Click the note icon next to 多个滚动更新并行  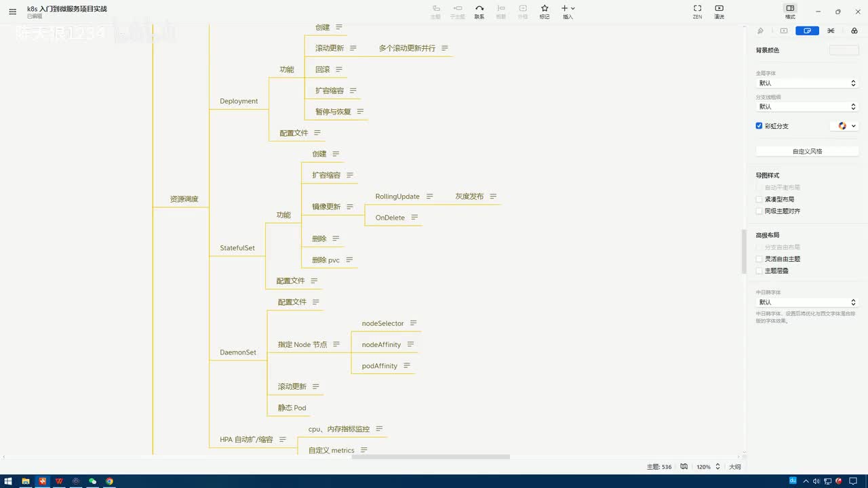445,48
